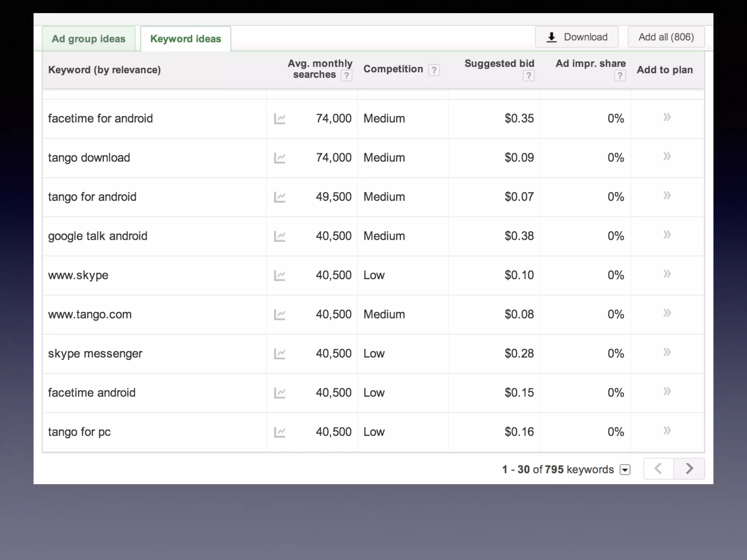This screenshot has width=747, height=560.
Task: Show help for Ad impr. share
Action: point(620,76)
